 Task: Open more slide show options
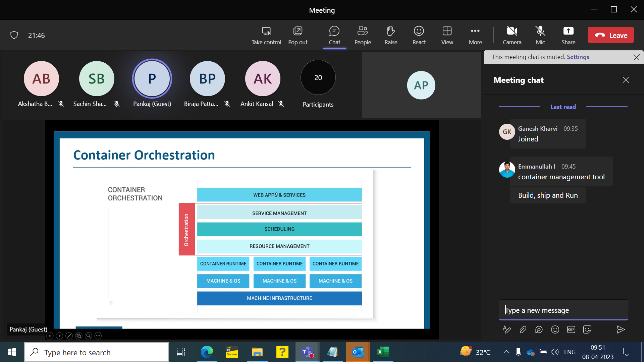[98, 336]
